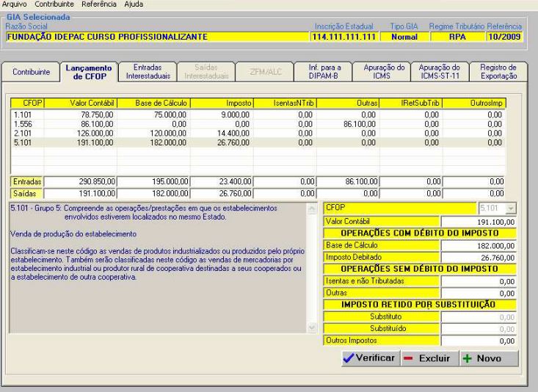The image size is (538, 392).
Task: Click the Referência value 10/2009
Action: (504, 37)
